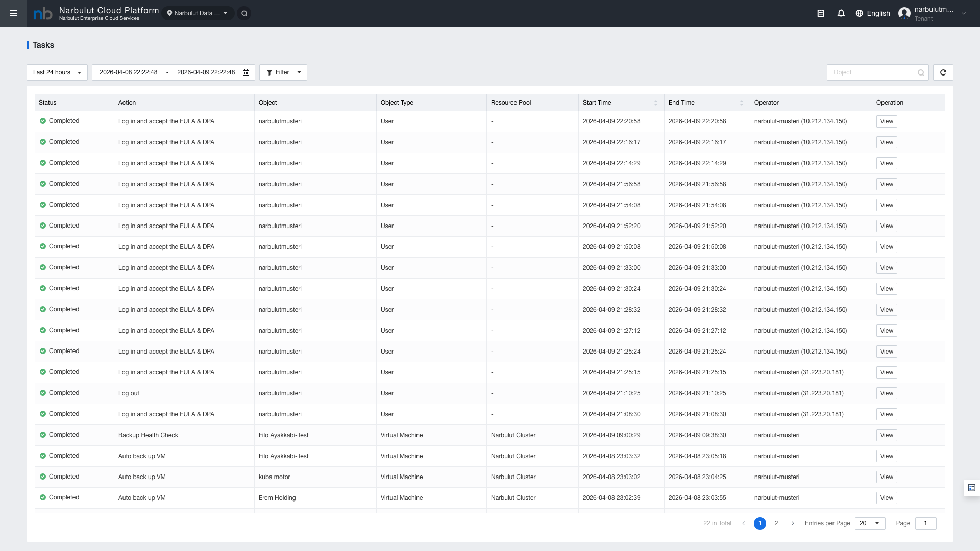Image resolution: width=980 pixels, height=551 pixels.
Task: Change Entries per Page dropdown
Action: point(870,523)
